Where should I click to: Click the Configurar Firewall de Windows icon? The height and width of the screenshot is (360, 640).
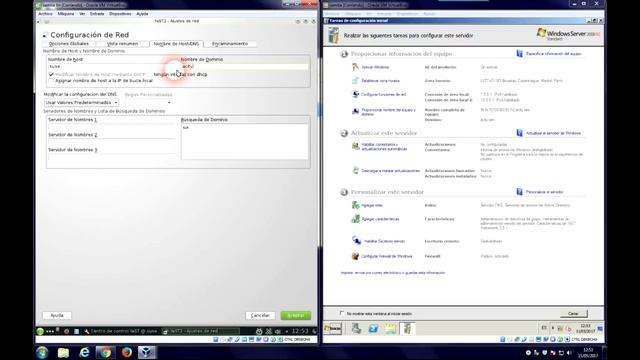355,256
